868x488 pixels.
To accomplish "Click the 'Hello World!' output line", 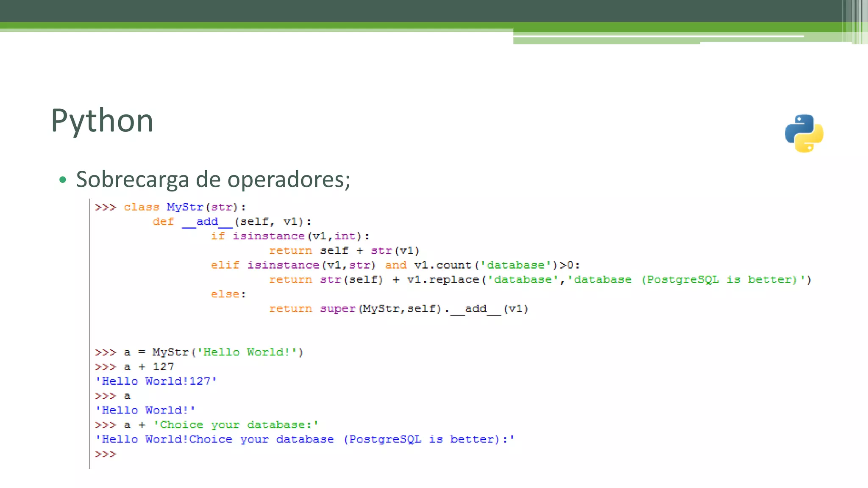I will pyautogui.click(x=145, y=410).
